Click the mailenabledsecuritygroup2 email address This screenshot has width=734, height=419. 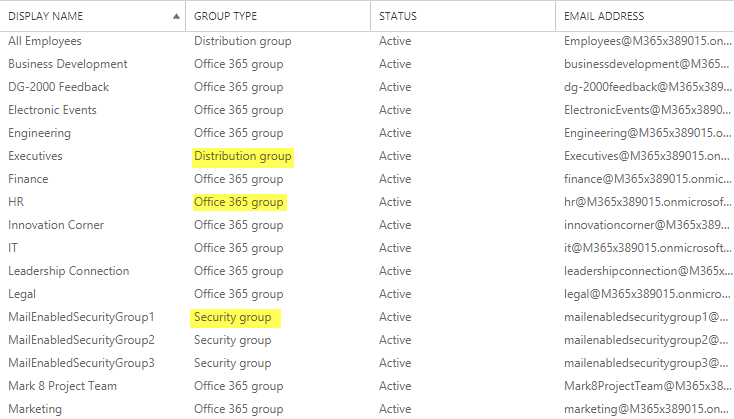coord(646,340)
